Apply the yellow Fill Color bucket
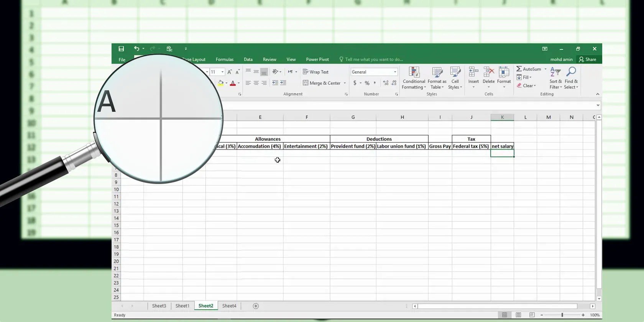Image resolution: width=644 pixels, height=322 pixels. point(221,83)
